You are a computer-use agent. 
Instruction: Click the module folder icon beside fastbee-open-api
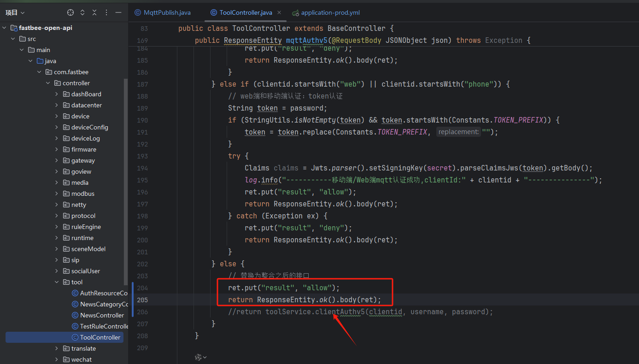14,28
